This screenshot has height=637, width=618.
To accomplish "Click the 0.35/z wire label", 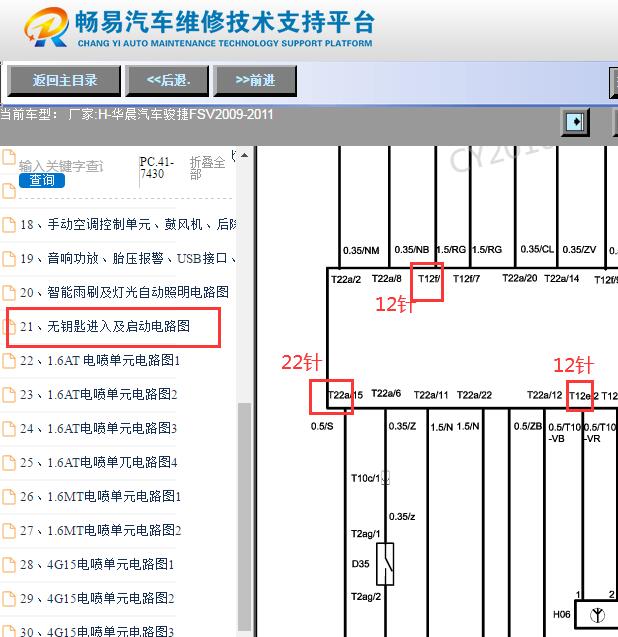I will [402, 516].
